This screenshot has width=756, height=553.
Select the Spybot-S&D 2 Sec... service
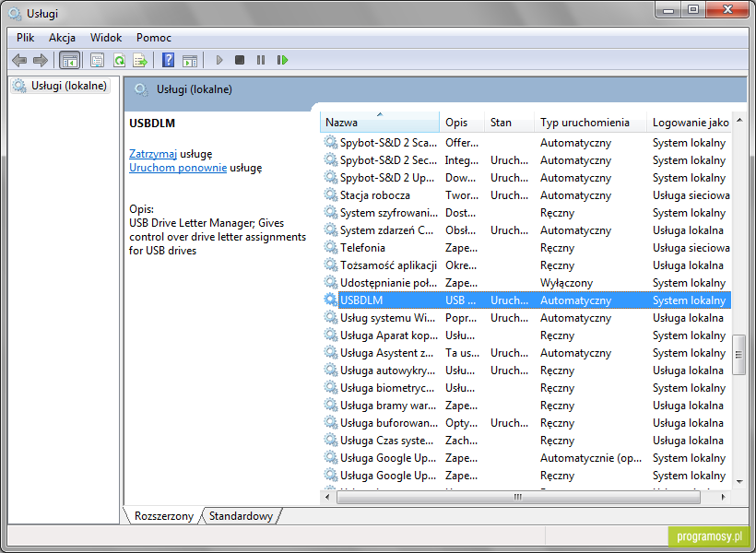[x=526, y=160]
